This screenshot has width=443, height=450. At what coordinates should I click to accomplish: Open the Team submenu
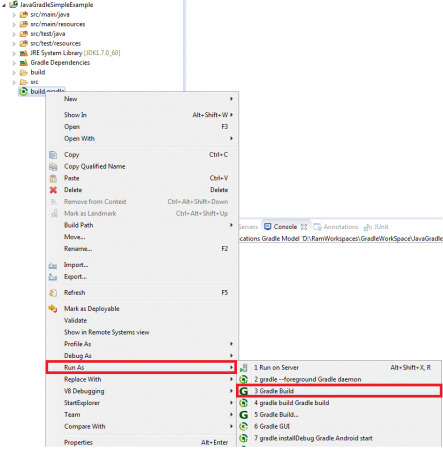pyautogui.click(x=142, y=415)
